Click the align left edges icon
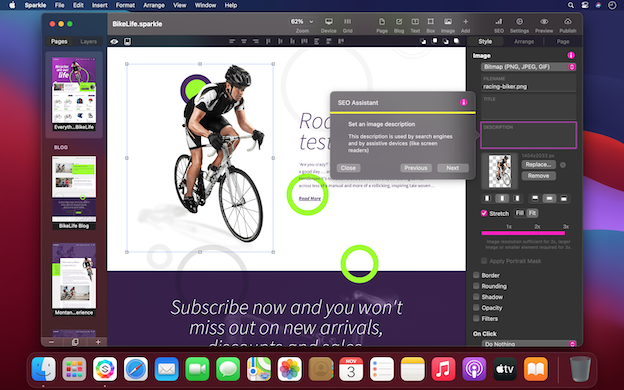The height and width of the screenshot is (390, 624). (x=232, y=41)
